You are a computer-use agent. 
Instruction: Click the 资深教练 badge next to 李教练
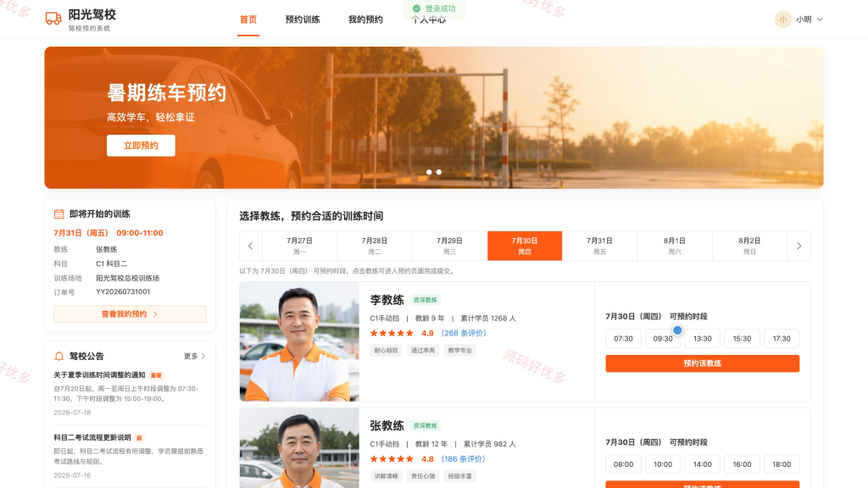pos(426,300)
